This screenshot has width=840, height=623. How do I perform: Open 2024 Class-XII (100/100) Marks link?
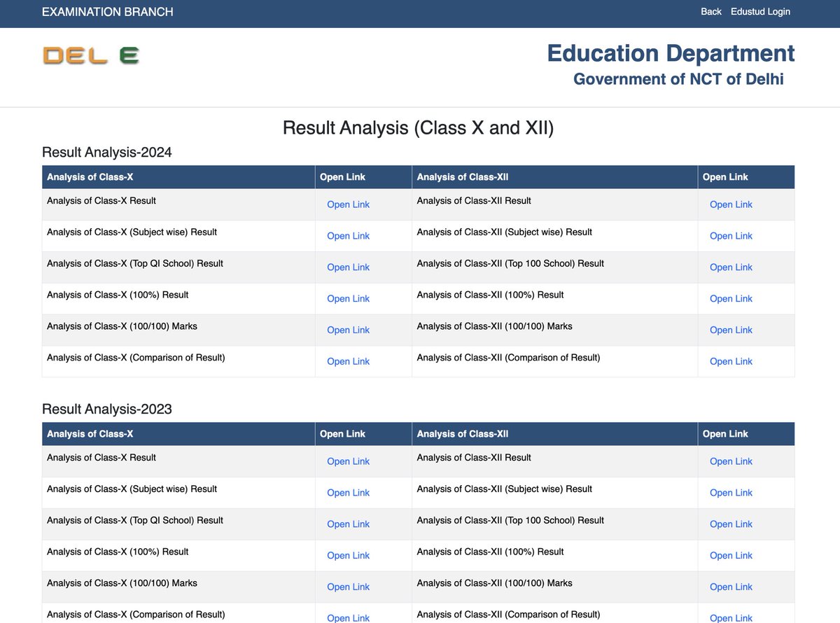click(731, 330)
